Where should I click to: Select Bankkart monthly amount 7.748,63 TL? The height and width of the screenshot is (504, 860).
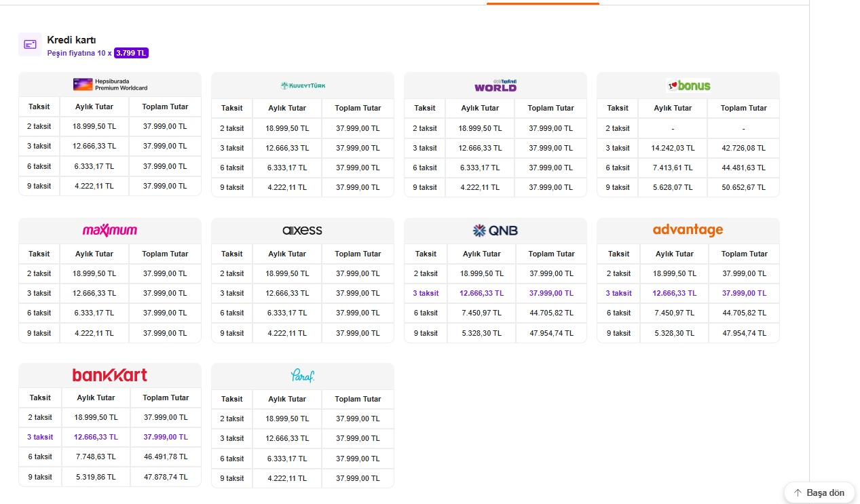96,457
